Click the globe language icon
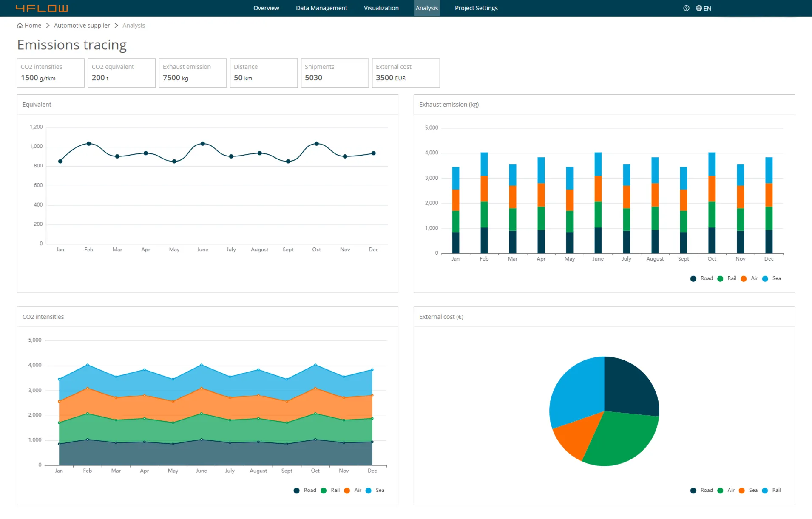The image size is (812, 519). click(x=698, y=8)
